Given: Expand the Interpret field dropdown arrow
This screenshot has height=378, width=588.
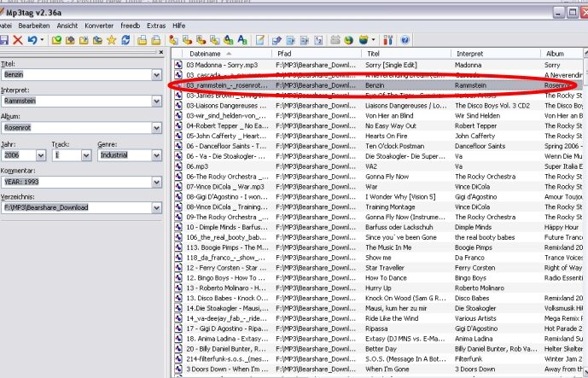Looking at the screenshot, I should click(x=157, y=102).
